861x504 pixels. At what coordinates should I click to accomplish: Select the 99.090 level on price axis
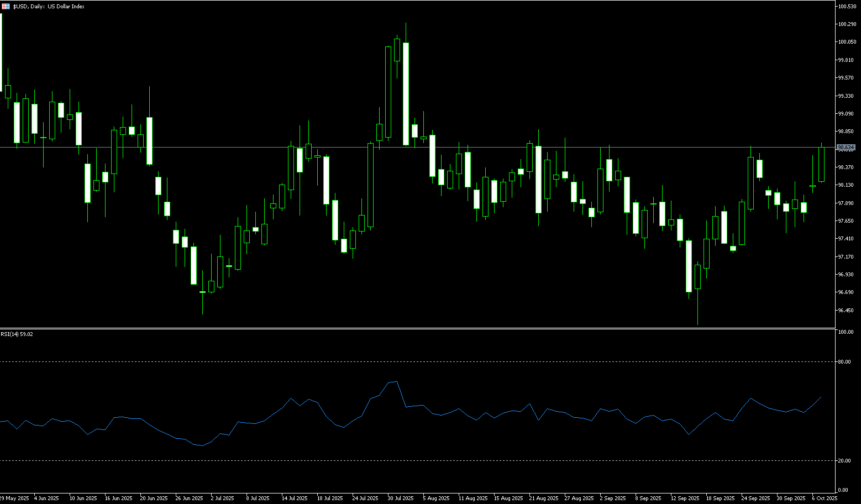846,114
